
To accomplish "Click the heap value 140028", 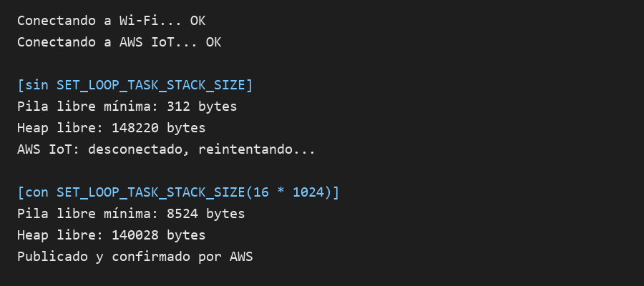I will (135, 235).
